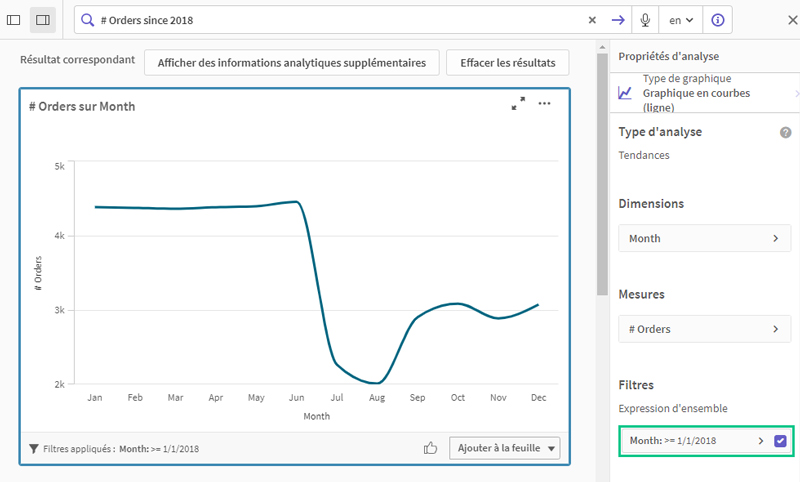Submit the query with the arrow icon
The height and width of the screenshot is (482, 800).
tap(618, 20)
